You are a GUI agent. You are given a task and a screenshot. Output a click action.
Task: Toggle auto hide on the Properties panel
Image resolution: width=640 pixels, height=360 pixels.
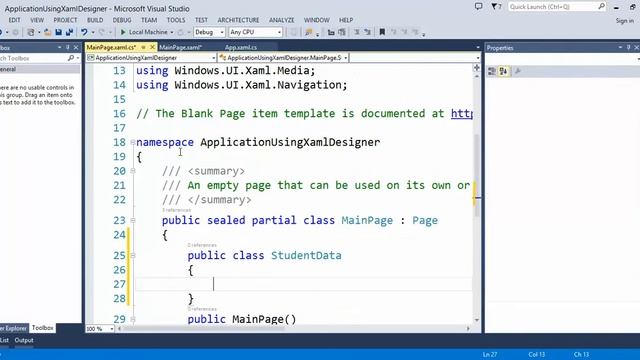pos(629,48)
